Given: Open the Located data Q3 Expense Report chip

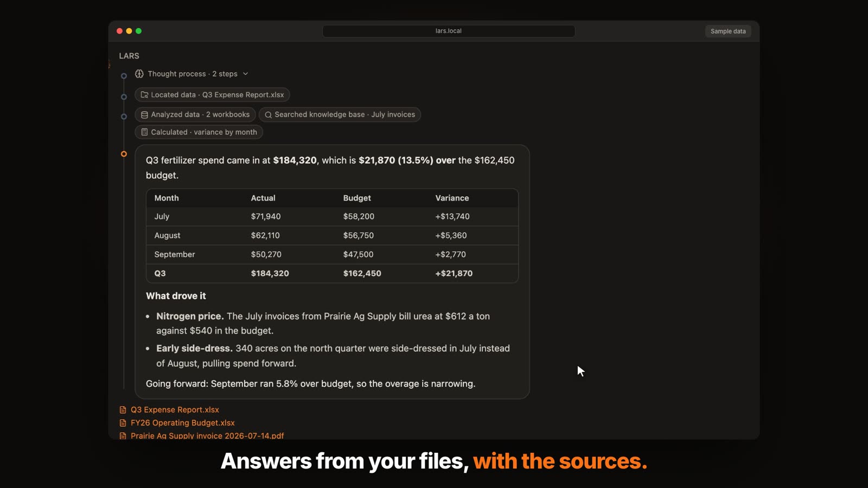Looking at the screenshot, I should coord(212,95).
